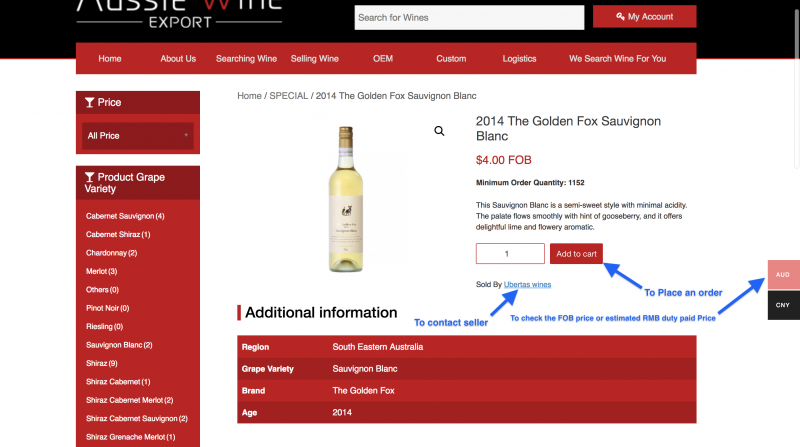
Task: Open the Ubertas wines seller link
Action: [527, 285]
